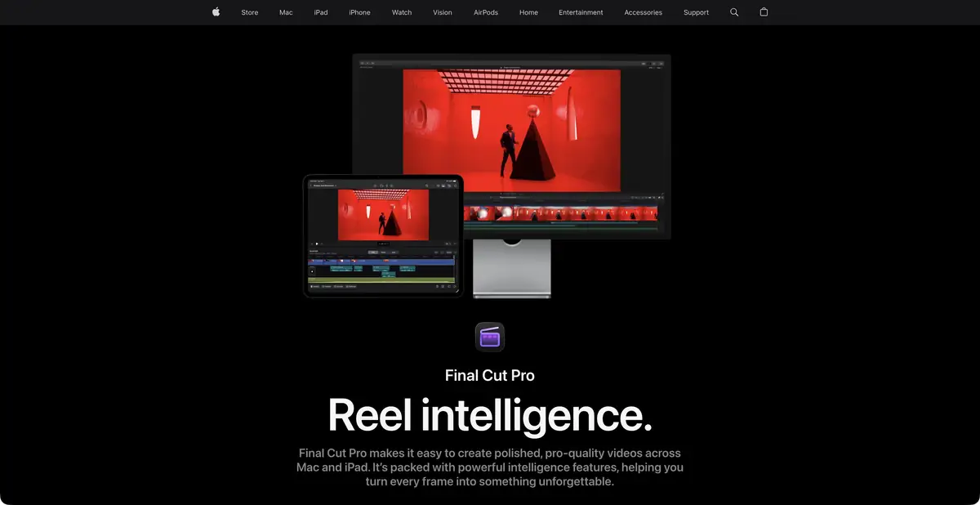Viewport: 980px width, 505px height.
Task: Click the Final Cut Pro clapperboard app icon
Action: point(490,337)
